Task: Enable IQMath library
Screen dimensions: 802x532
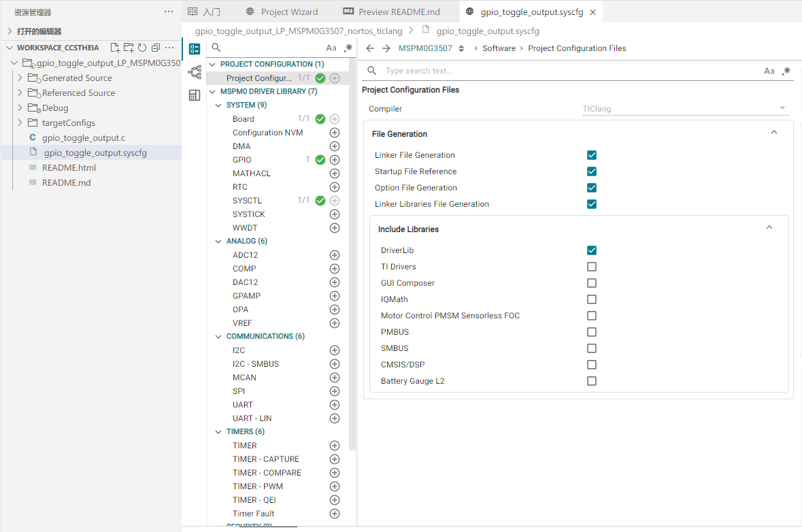Action: tap(592, 299)
